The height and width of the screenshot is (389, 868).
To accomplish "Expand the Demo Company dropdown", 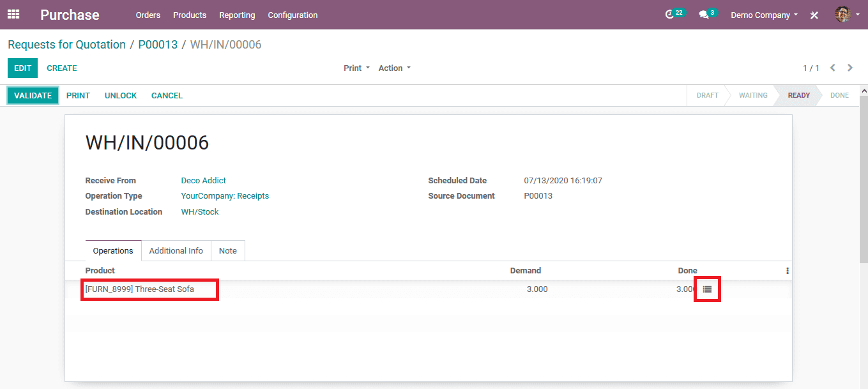I will (x=765, y=15).
